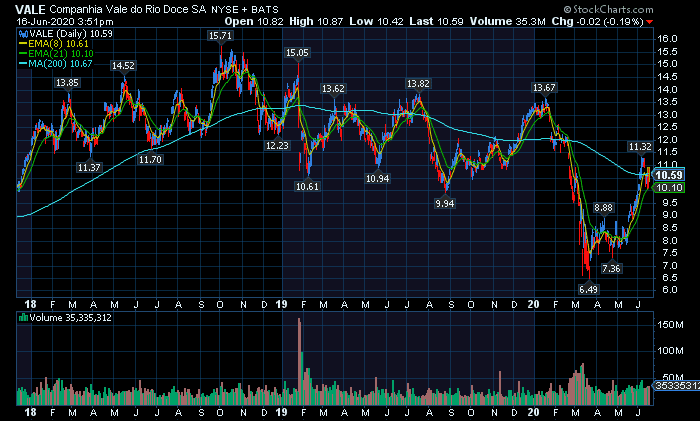Click the 9.94 trough price label

coord(445,204)
